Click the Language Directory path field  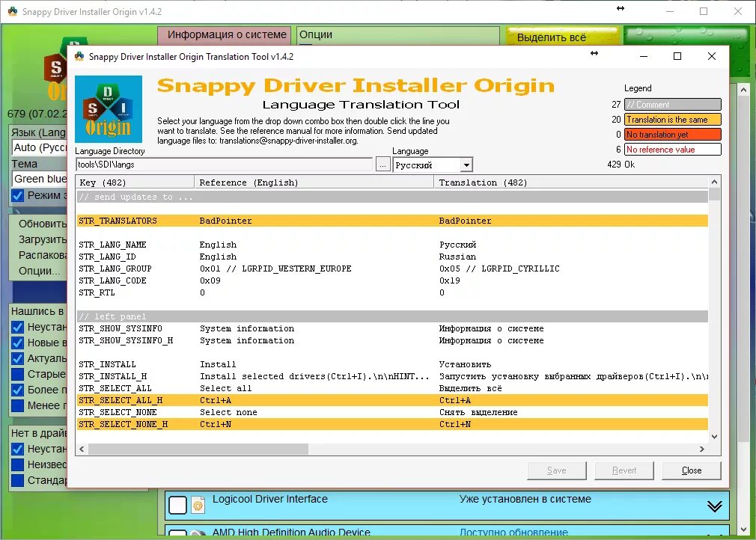click(225, 165)
